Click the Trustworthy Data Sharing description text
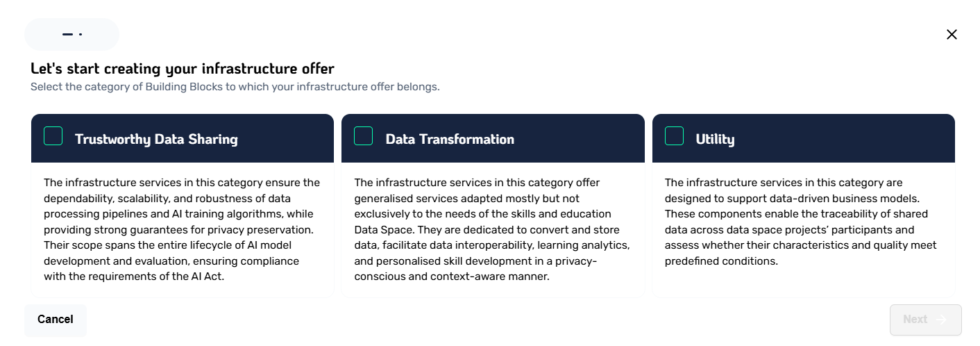The height and width of the screenshot is (346, 980). point(182,229)
